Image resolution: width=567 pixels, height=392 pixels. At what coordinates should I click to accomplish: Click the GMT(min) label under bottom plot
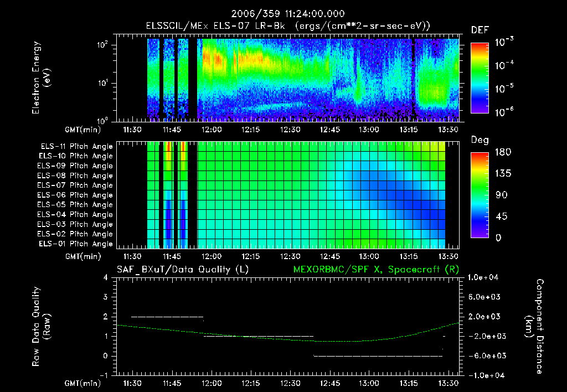point(83,383)
